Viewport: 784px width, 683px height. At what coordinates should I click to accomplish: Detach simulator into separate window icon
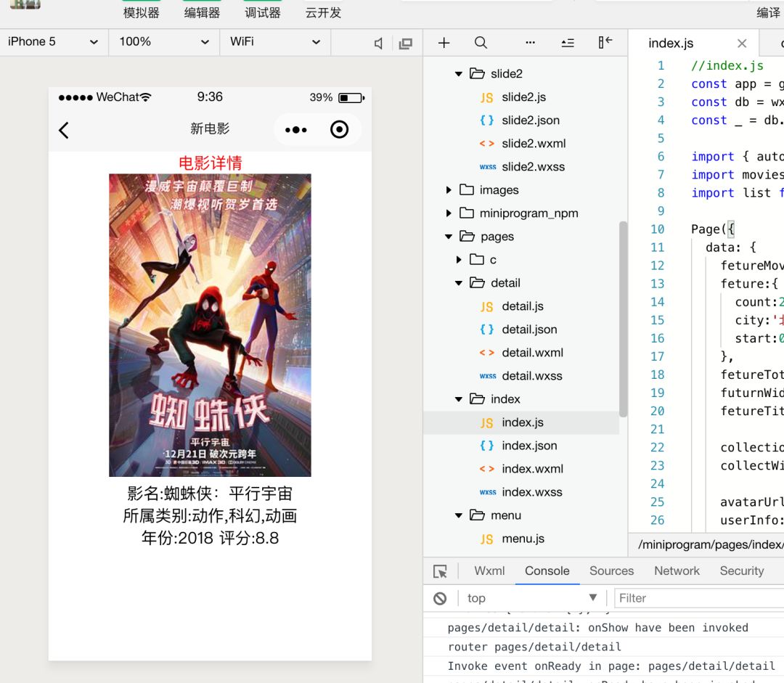click(x=406, y=44)
